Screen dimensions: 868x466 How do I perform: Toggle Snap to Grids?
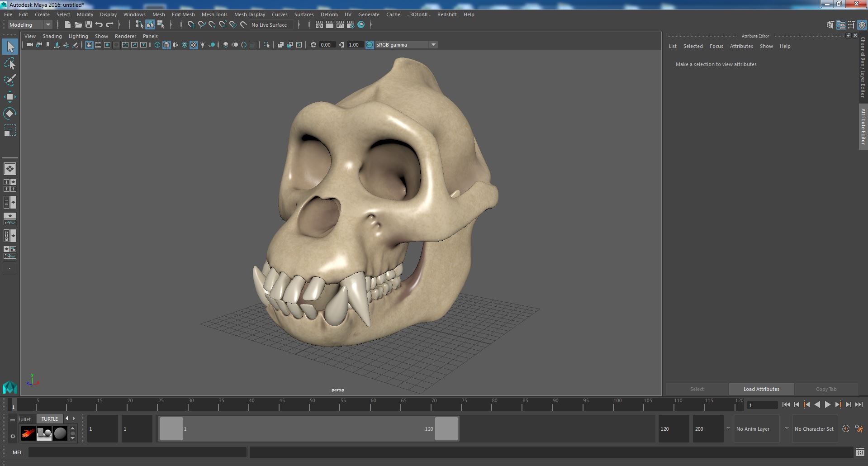[191, 25]
